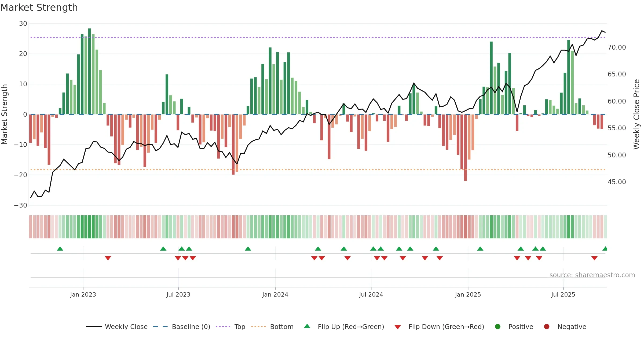Click the red Negative circle legend icon

547,327
